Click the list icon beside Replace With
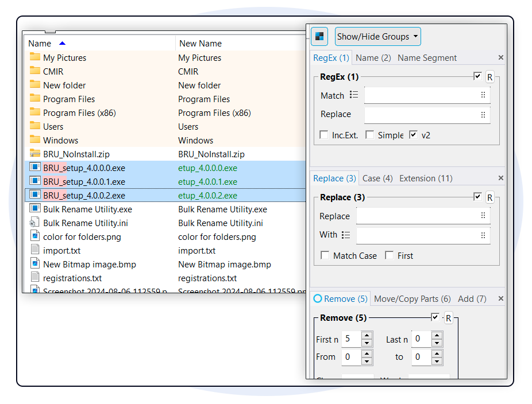 [x=345, y=235]
